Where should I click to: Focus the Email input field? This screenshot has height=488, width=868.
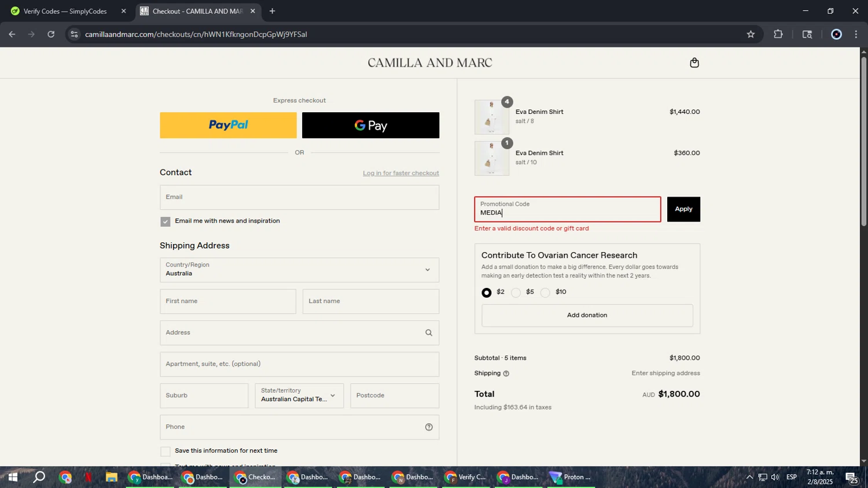point(299,197)
